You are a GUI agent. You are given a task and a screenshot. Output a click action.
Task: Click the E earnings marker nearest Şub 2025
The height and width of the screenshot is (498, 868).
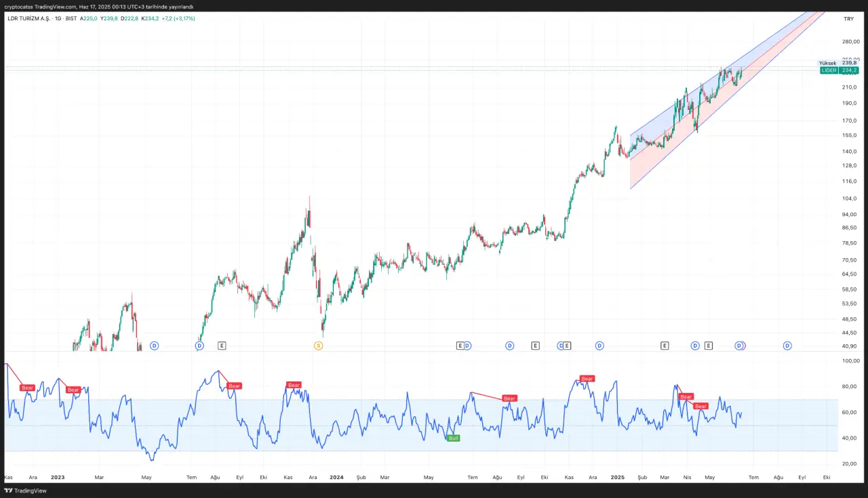665,346
